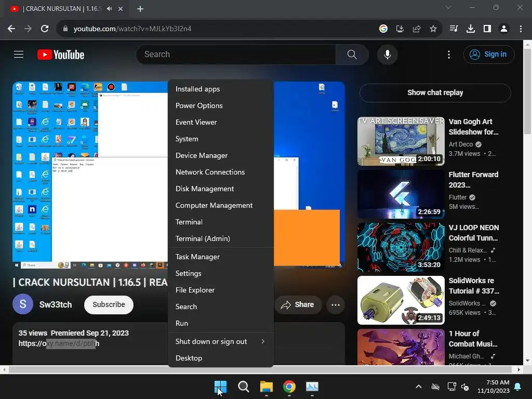Click the search magnifier button on YouTube
The image size is (532, 399).
[x=352, y=54]
